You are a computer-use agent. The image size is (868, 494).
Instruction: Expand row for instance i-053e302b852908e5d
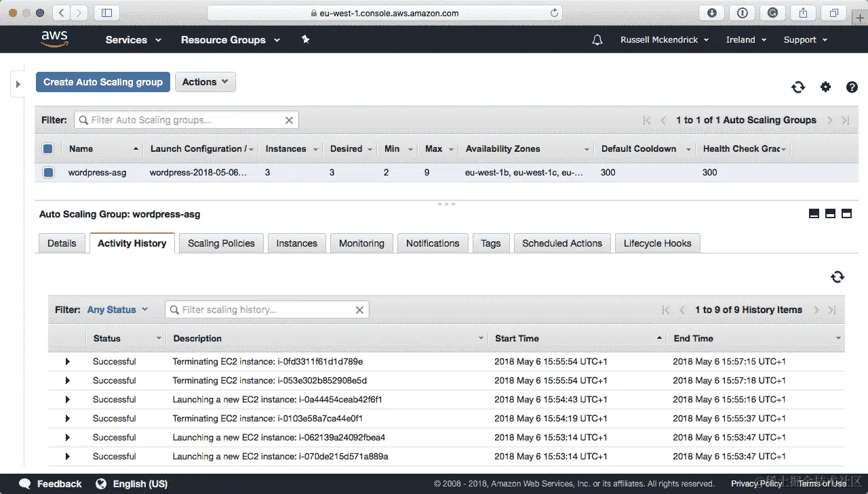tap(67, 381)
